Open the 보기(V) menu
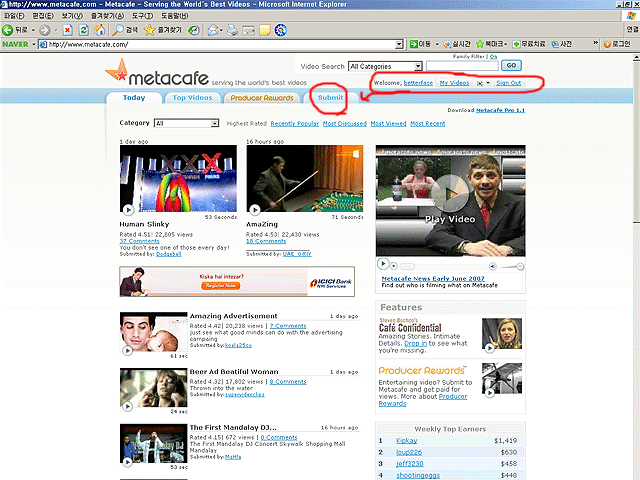 pyautogui.click(x=72, y=16)
